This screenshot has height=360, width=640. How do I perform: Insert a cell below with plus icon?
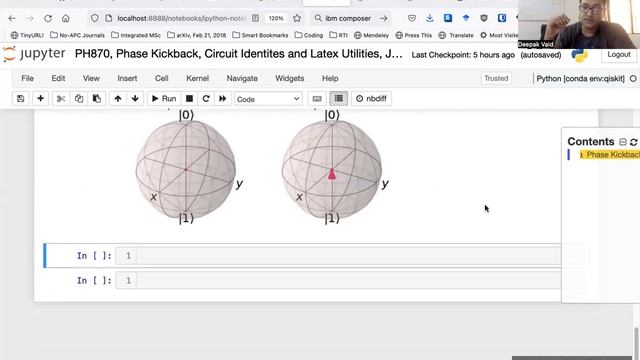pyautogui.click(x=40, y=99)
